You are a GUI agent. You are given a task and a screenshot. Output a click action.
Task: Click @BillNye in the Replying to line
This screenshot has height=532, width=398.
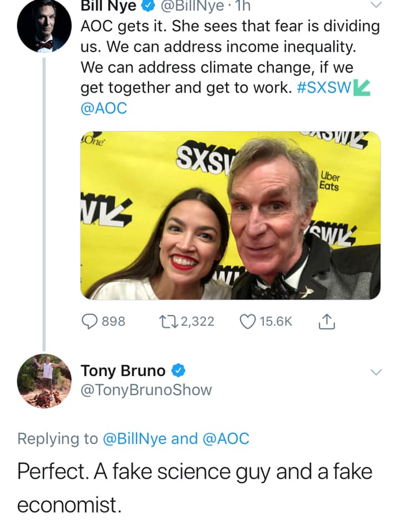(x=134, y=438)
